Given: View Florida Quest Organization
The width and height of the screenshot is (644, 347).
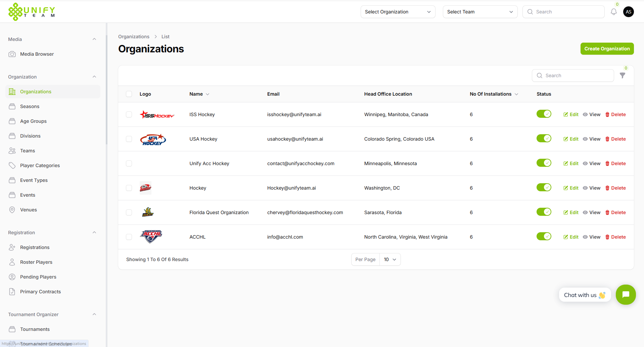Looking at the screenshot, I should pyautogui.click(x=592, y=212).
